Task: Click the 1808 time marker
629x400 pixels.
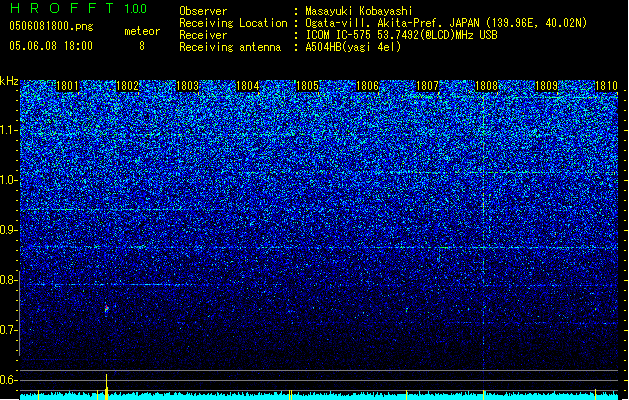Action: coord(487,86)
